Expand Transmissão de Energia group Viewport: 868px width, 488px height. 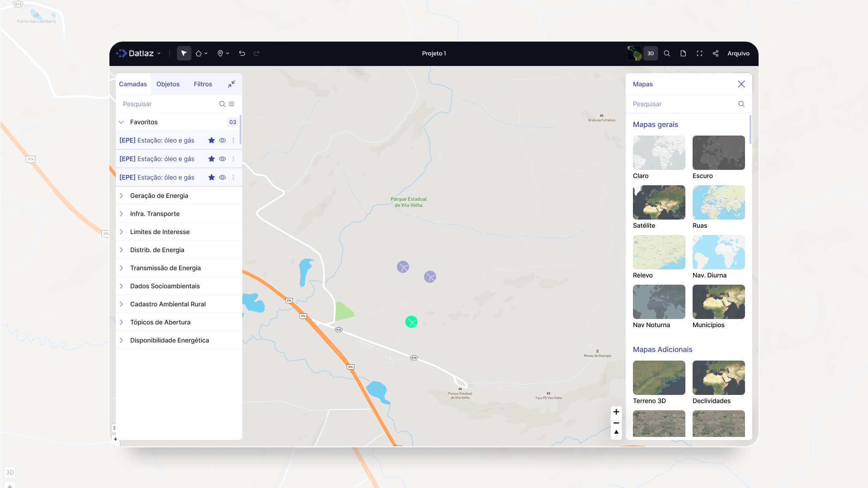[x=179, y=268]
